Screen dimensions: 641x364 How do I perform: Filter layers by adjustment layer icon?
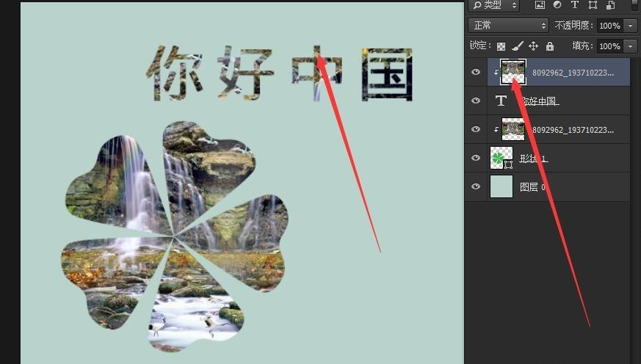tap(557, 4)
